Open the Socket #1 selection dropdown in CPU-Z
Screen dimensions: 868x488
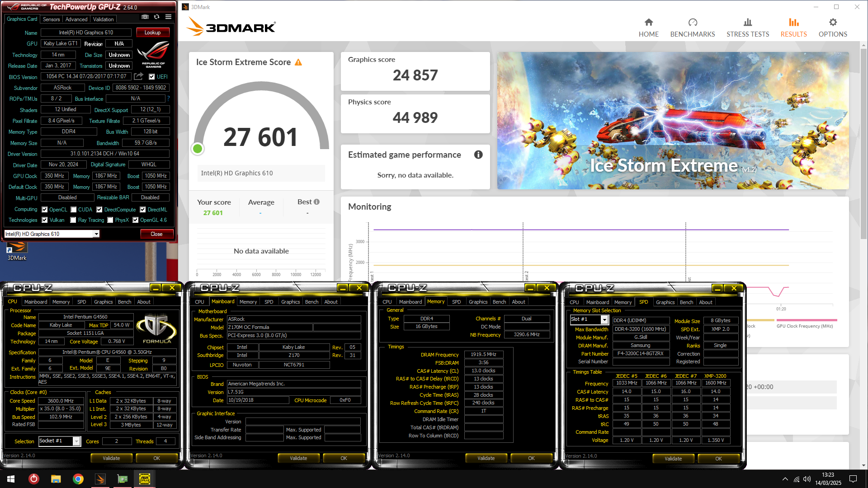tap(76, 441)
